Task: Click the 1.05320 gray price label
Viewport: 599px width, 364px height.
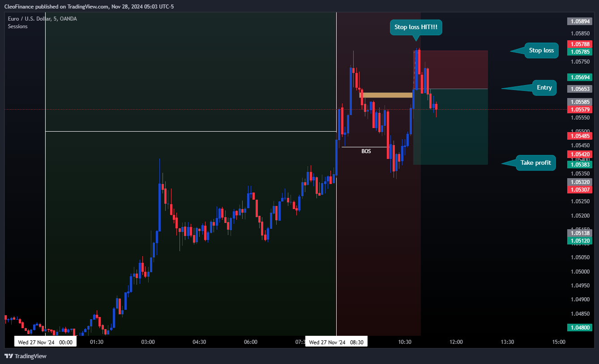Action: tap(580, 182)
